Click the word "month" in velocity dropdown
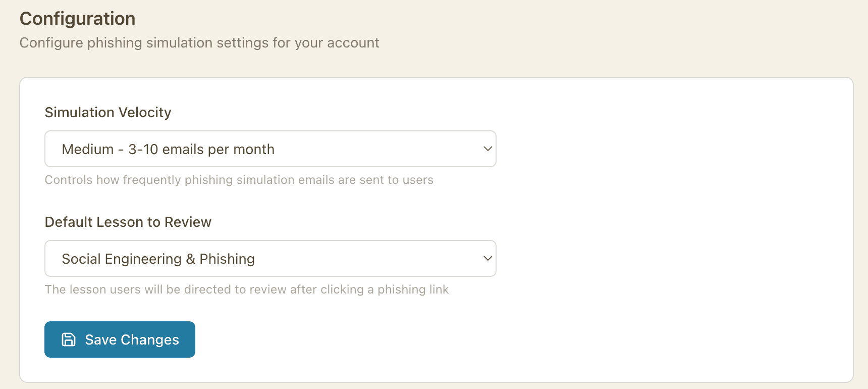868x389 pixels. click(254, 150)
